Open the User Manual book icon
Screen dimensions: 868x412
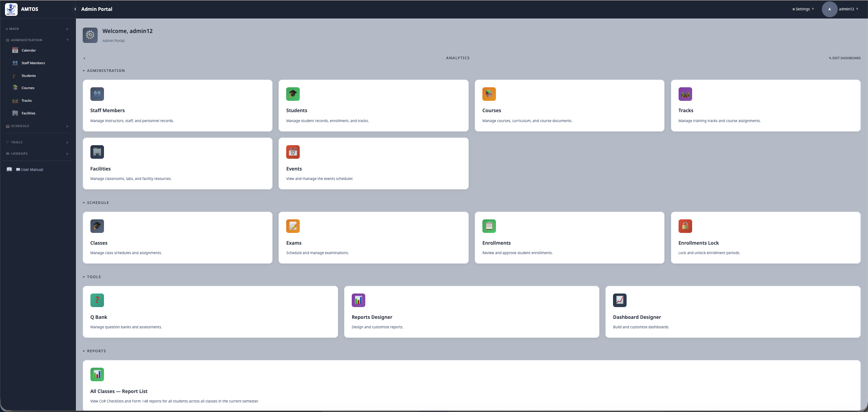point(9,170)
